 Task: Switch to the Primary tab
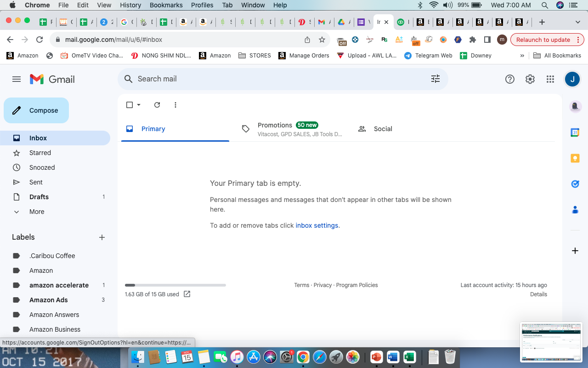[x=175, y=129]
